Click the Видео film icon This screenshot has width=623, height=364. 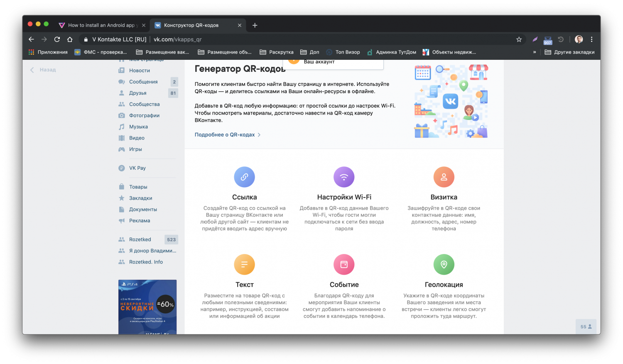[x=122, y=138]
